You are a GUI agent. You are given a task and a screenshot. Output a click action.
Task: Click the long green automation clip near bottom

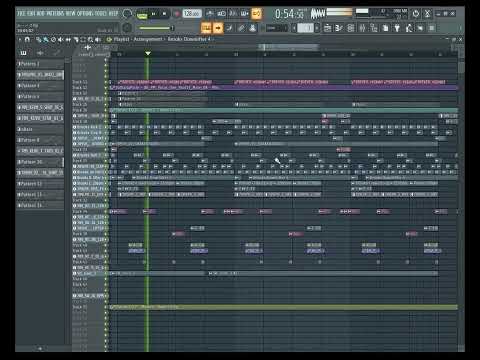coord(283,307)
